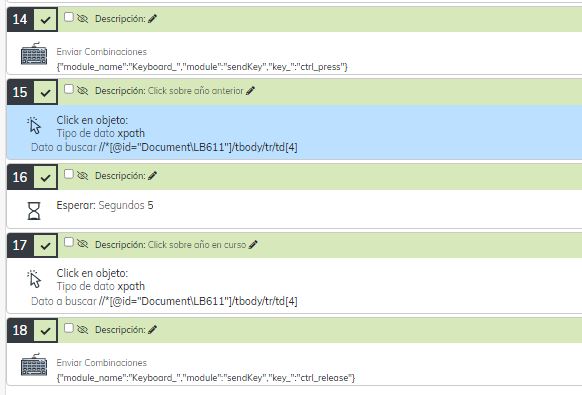
Task: Toggle the hidden-eye icon on step 16
Action: coord(82,175)
